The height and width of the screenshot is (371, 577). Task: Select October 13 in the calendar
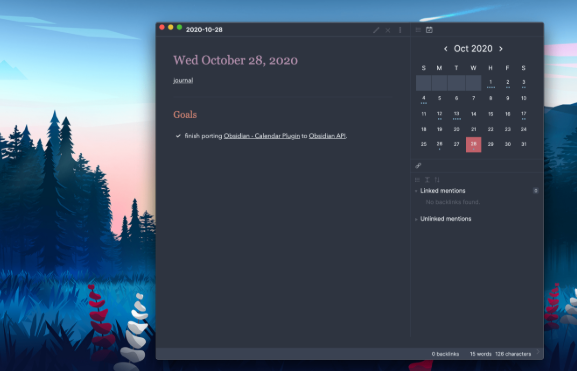pyautogui.click(x=456, y=114)
